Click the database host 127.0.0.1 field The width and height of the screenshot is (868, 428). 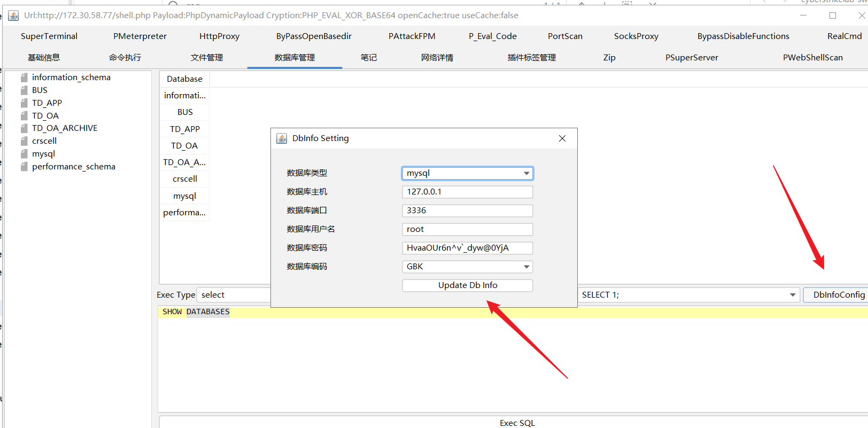click(468, 192)
